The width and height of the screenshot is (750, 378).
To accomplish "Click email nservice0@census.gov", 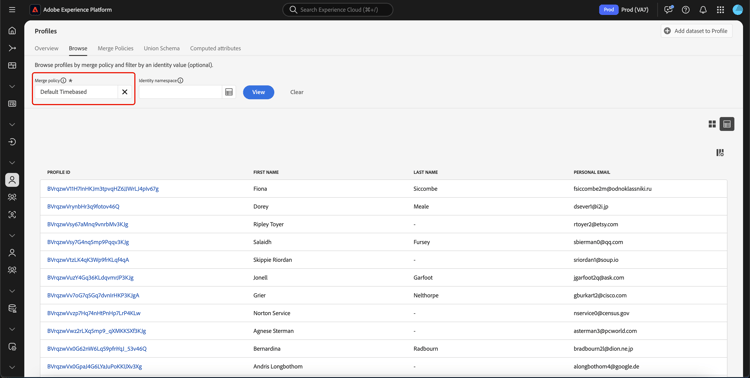I will click(x=601, y=313).
